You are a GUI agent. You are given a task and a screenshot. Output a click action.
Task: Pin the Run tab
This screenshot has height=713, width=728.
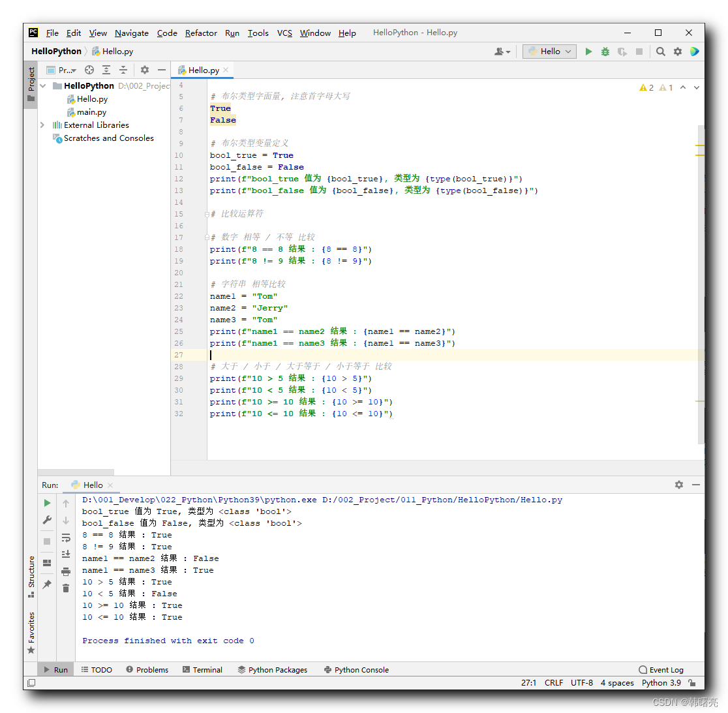(47, 584)
